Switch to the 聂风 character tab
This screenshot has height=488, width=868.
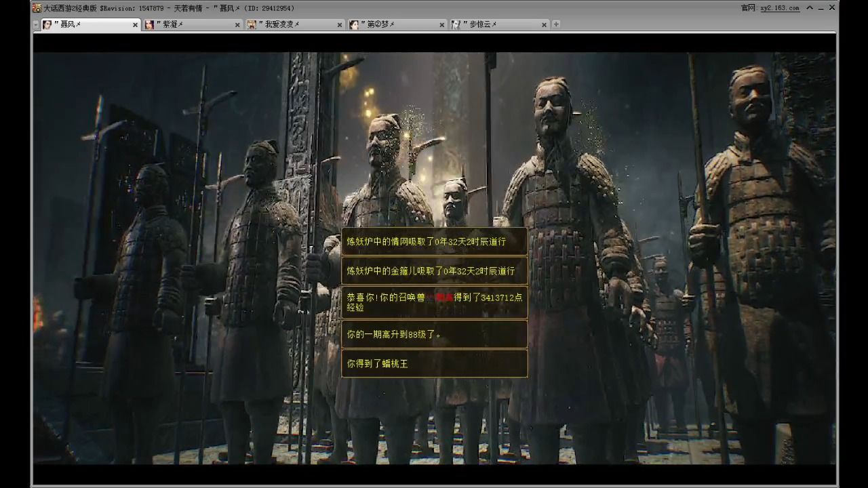(90, 24)
